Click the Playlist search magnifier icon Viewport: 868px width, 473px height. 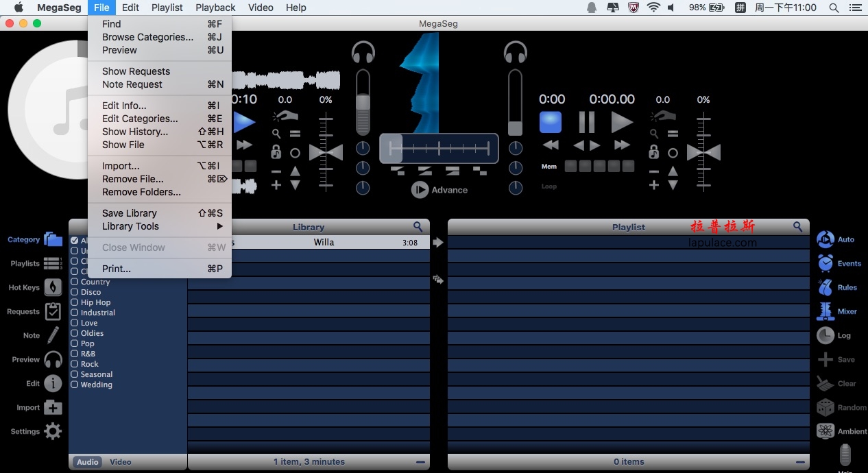pyautogui.click(x=797, y=226)
